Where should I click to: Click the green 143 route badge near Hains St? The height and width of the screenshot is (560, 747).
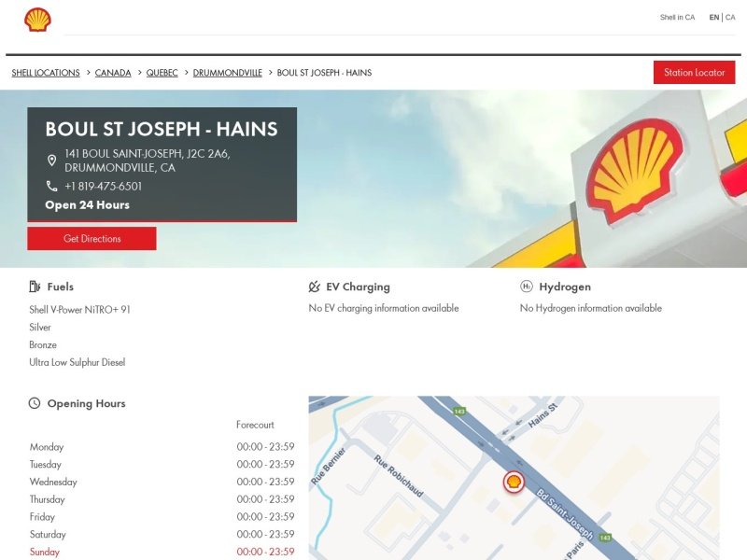pyautogui.click(x=459, y=412)
